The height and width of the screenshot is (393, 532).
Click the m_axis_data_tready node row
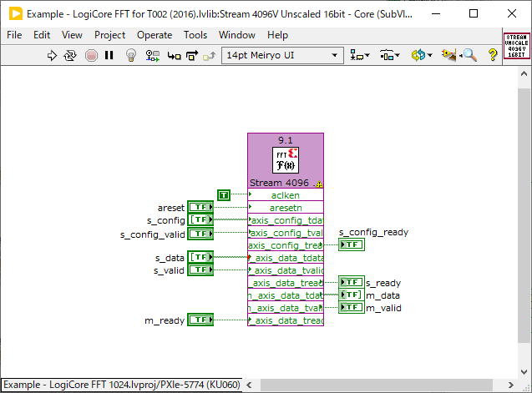coord(286,320)
